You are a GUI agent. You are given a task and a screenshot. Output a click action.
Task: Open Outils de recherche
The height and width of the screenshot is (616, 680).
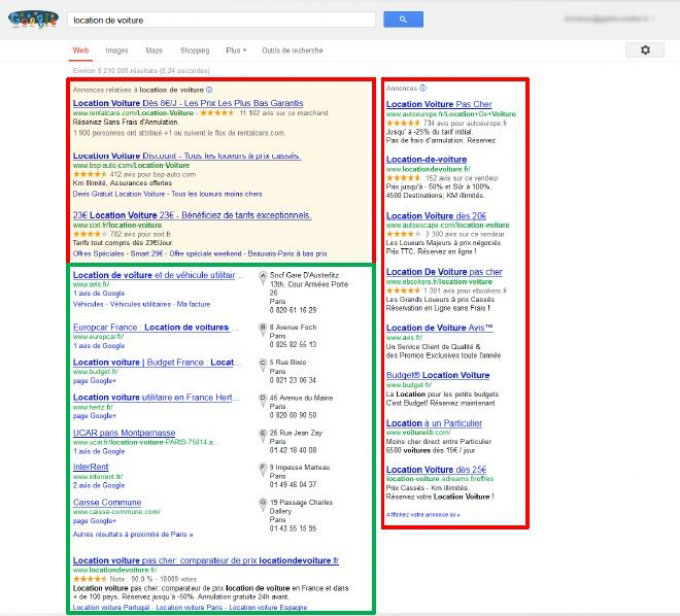point(292,50)
